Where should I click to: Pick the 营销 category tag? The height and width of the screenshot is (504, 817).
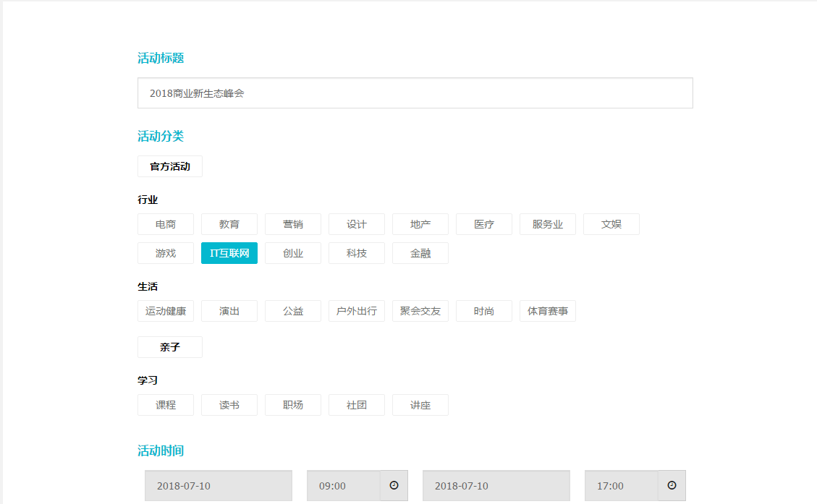click(293, 224)
